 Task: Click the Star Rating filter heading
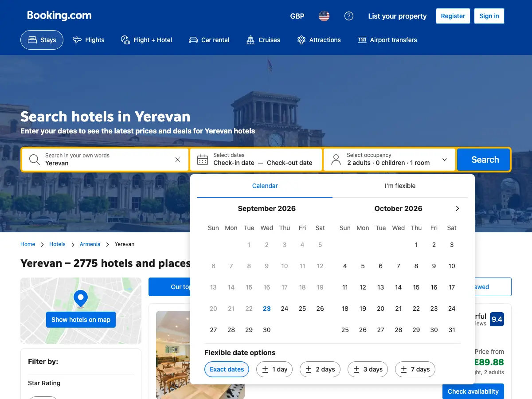tap(44, 383)
